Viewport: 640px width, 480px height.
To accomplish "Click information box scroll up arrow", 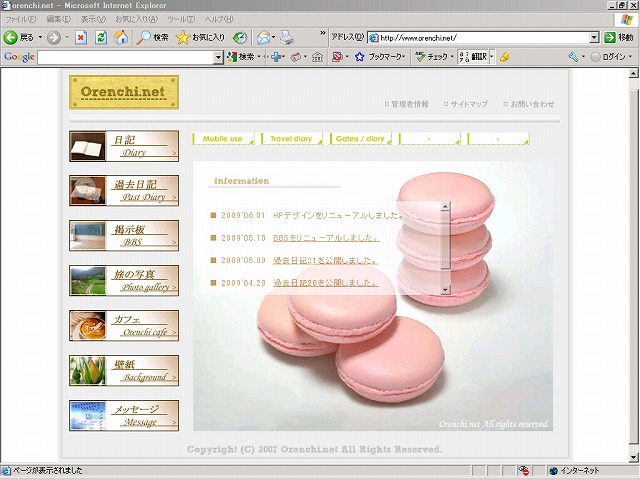I will (445, 206).
